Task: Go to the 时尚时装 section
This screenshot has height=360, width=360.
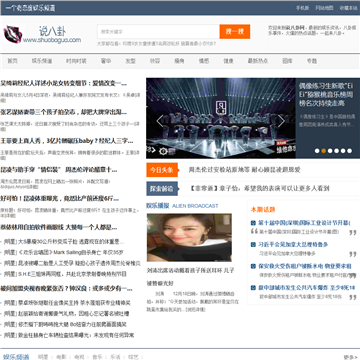Action: click(x=76, y=61)
